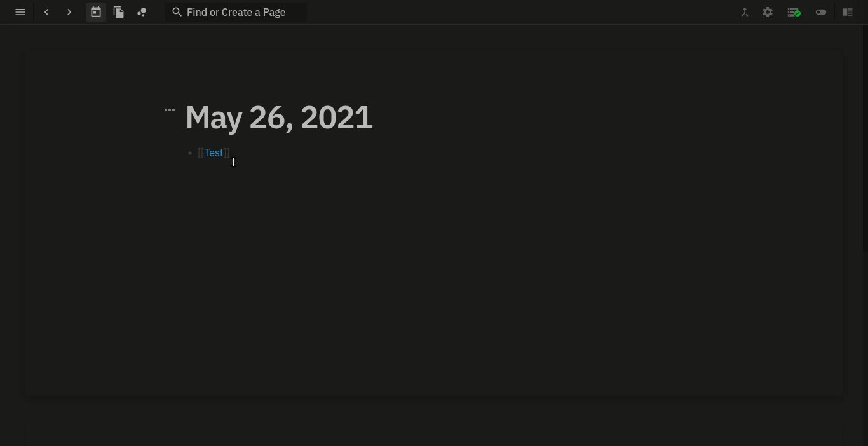Viewport: 868px width, 446px height.
Task: Open the merge from Roam icon
Action: tap(745, 12)
